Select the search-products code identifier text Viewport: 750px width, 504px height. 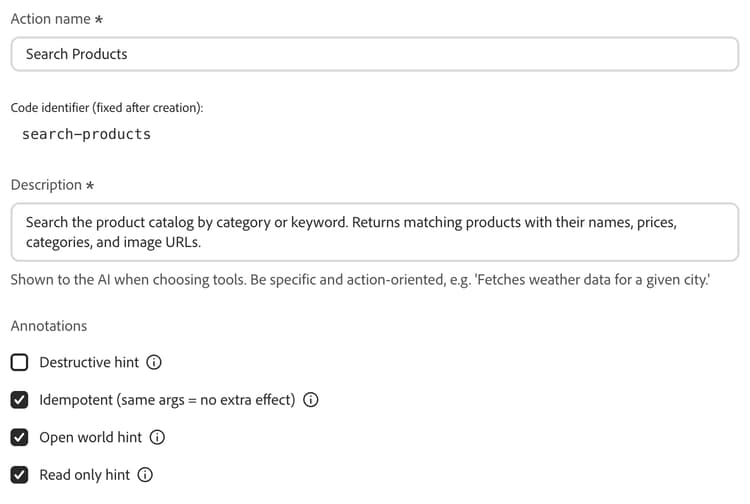pyautogui.click(x=87, y=134)
